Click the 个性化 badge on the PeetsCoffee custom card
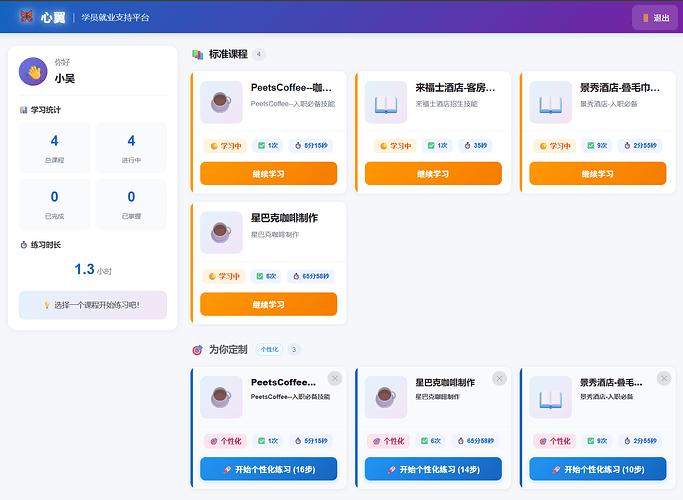Screen dimensions: 683x500 click(x=226, y=441)
